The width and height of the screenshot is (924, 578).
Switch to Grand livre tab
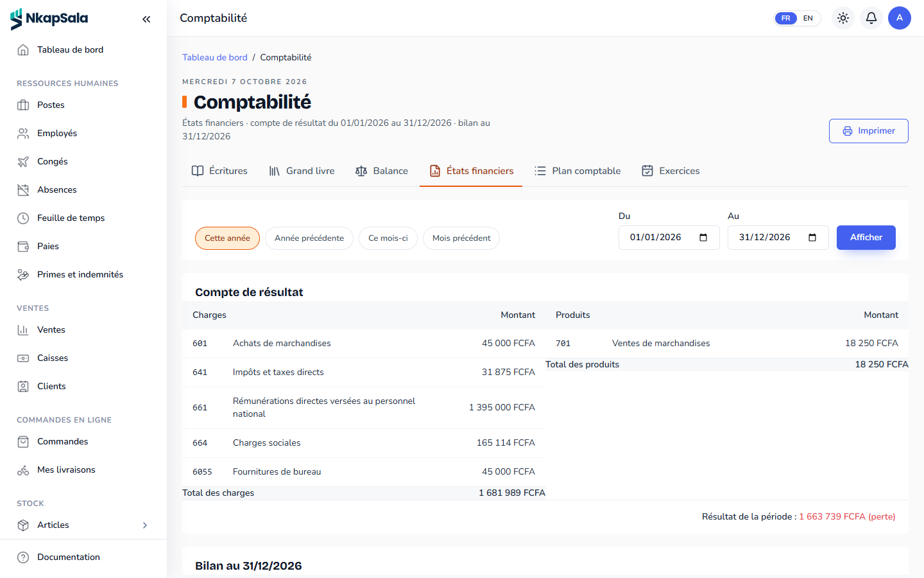coord(302,171)
